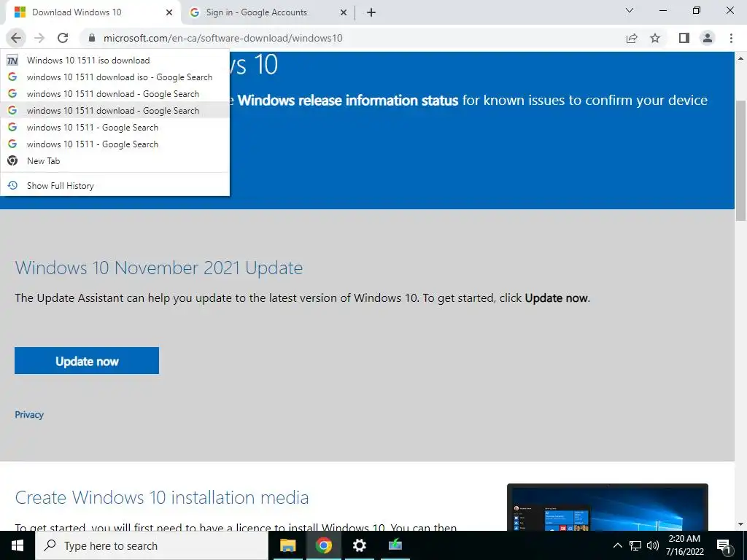This screenshot has width=747, height=560.
Task: Switch to the Download Windows 10 tab
Action: pos(93,12)
